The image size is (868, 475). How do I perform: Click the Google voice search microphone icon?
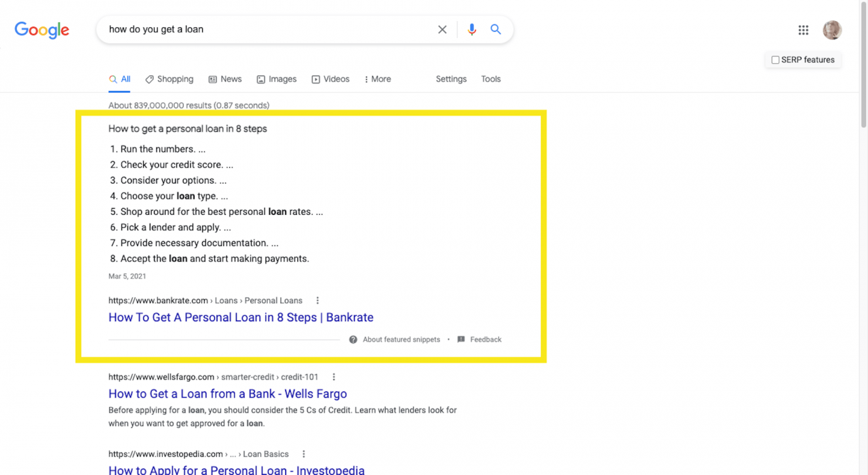coord(472,29)
